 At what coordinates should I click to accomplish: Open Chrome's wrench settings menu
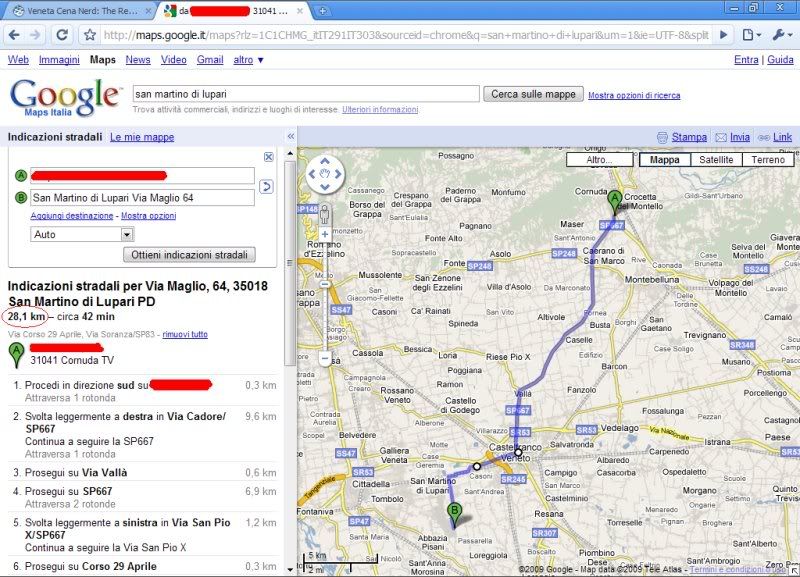(x=781, y=34)
